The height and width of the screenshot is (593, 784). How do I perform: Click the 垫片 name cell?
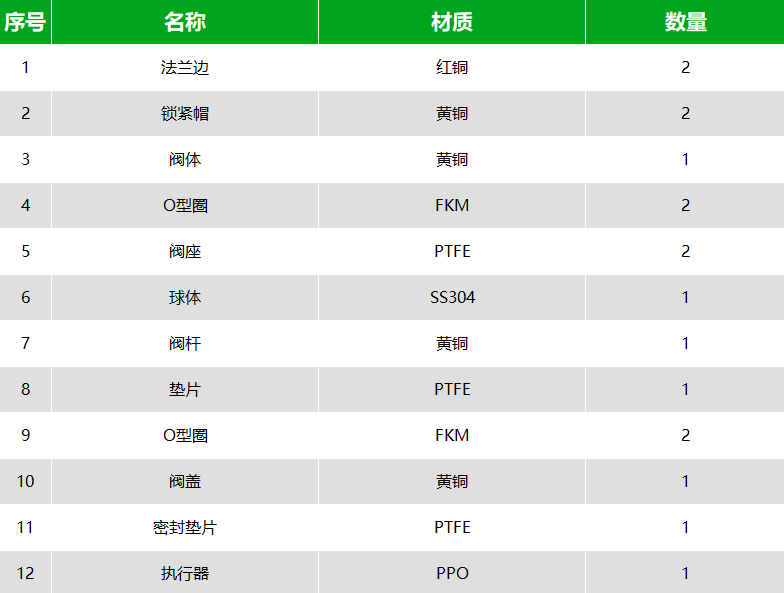coord(185,390)
